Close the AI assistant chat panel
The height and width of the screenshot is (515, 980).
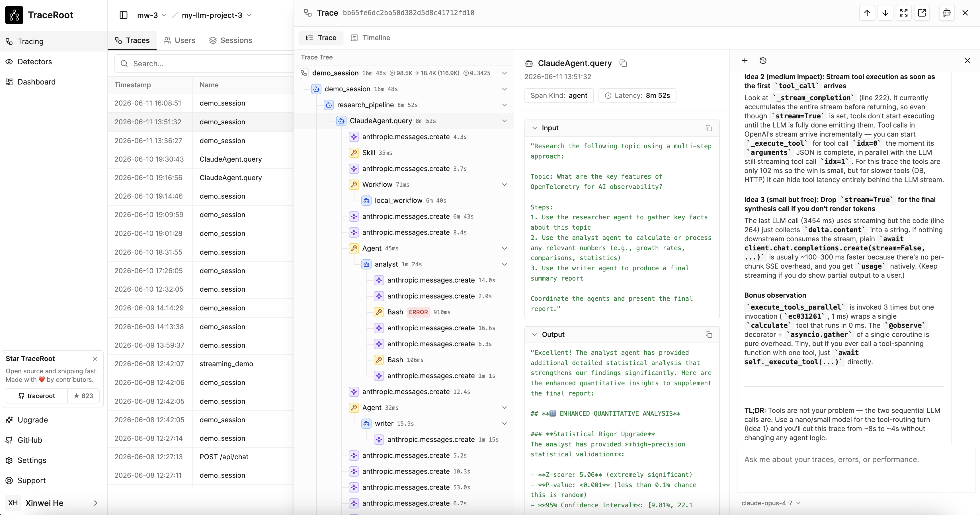tap(967, 60)
